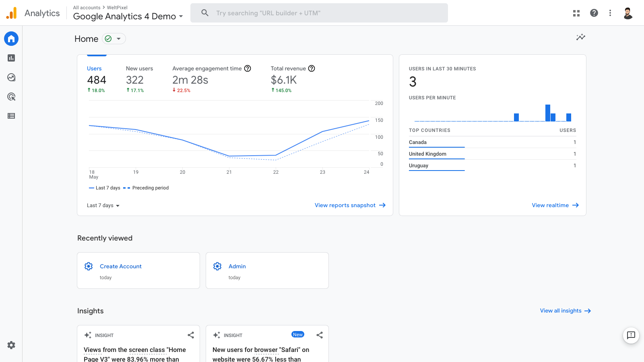This screenshot has height=362, width=644.
Task: Expand the Home status check dropdown
Action: [x=114, y=39]
